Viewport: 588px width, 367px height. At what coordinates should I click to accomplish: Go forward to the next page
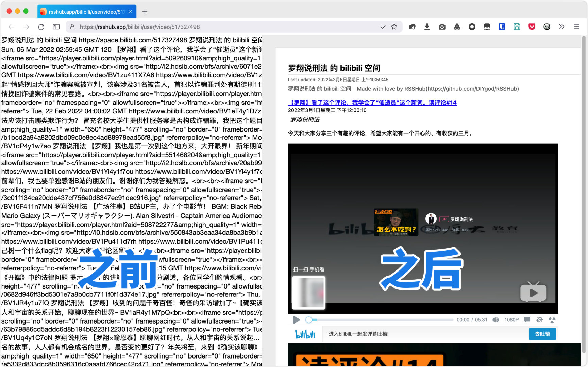click(26, 27)
